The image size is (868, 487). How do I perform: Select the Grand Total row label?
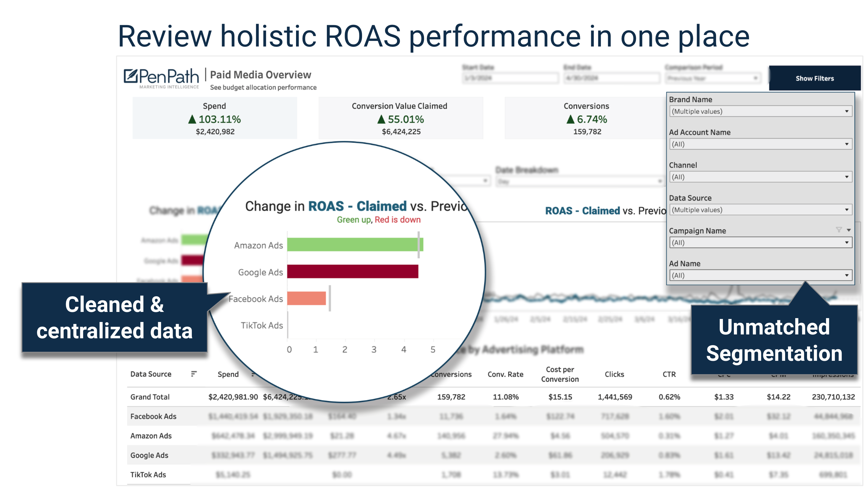tap(150, 397)
